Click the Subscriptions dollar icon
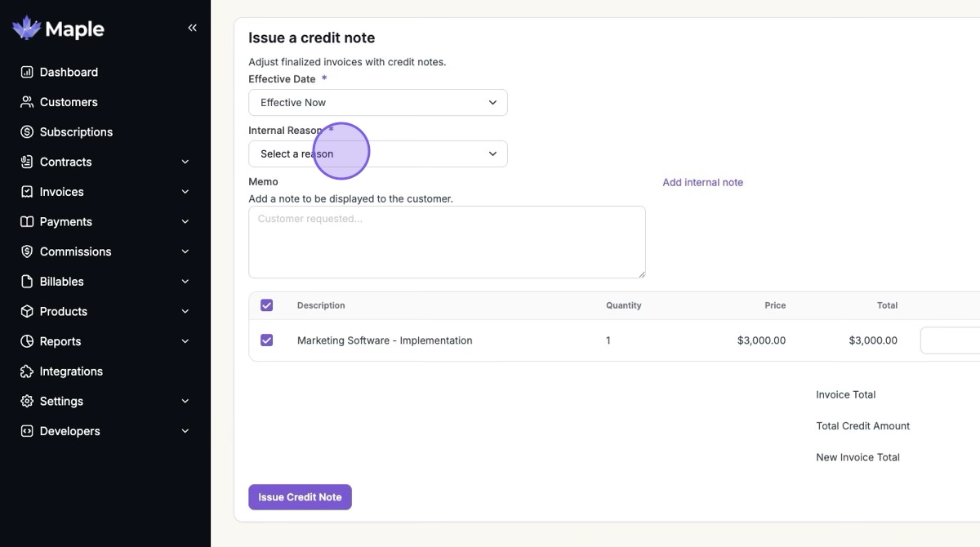 [x=27, y=131]
